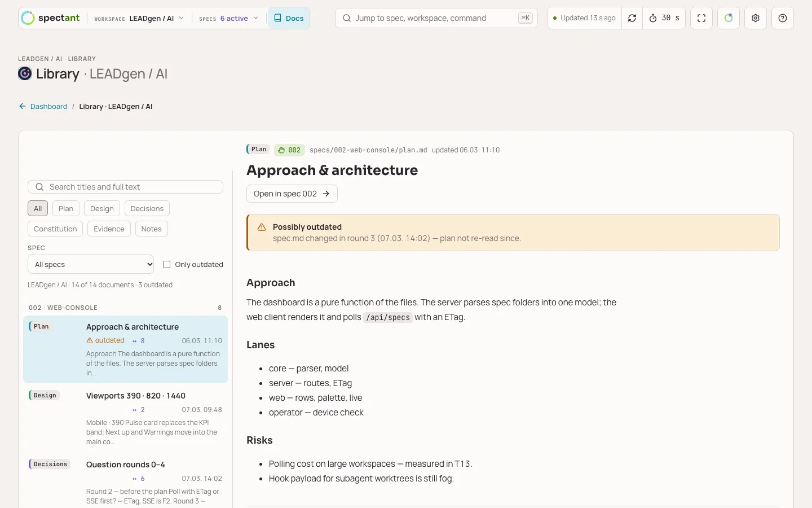
Task: Click 'Library · LEADgen / AI' breadcrumb text
Action: [x=116, y=106]
